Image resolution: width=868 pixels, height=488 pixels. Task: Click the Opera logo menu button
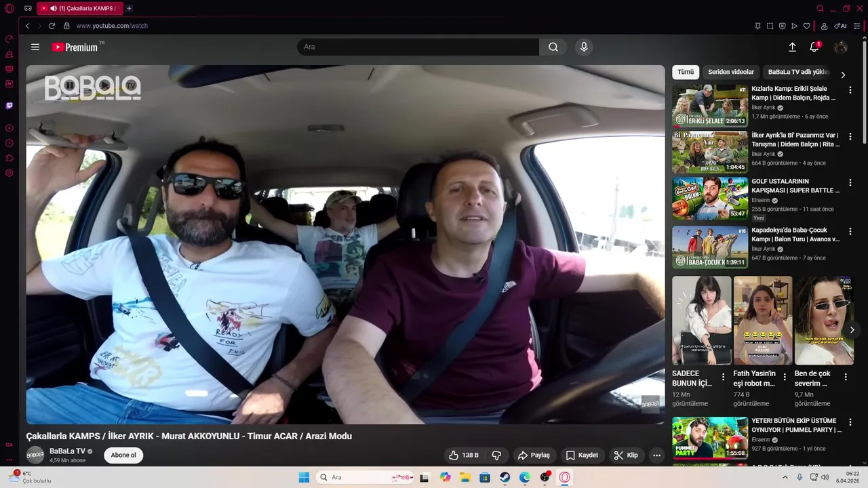(9, 8)
